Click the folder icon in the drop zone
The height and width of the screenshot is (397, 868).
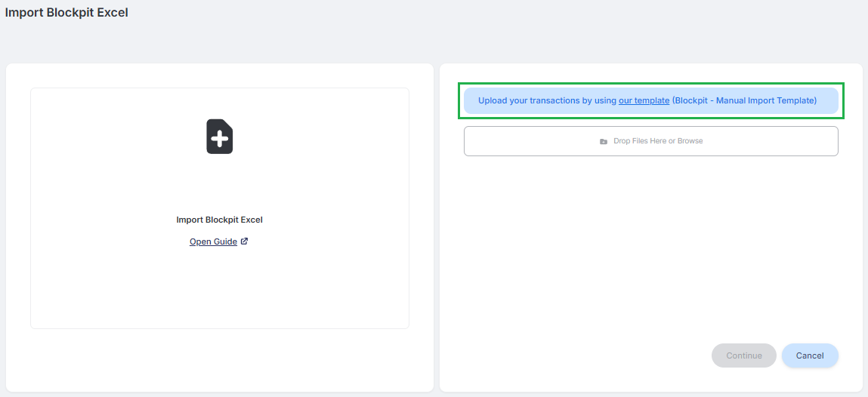[604, 142]
